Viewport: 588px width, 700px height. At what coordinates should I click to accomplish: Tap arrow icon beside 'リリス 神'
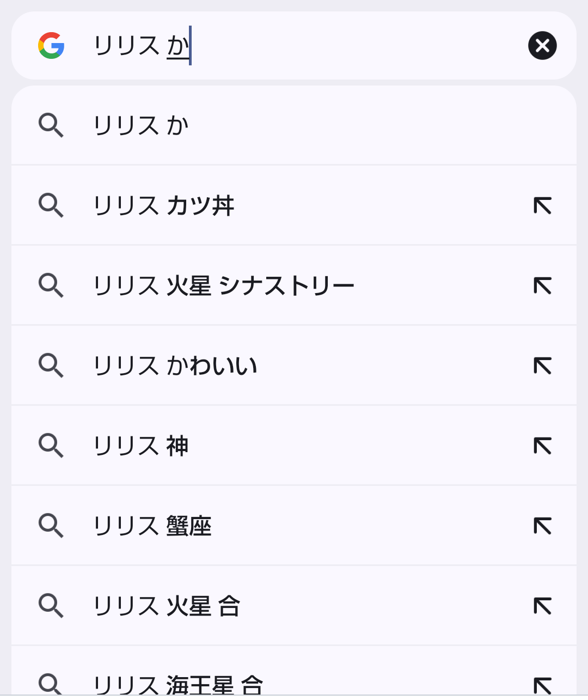pyautogui.click(x=542, y=446)
